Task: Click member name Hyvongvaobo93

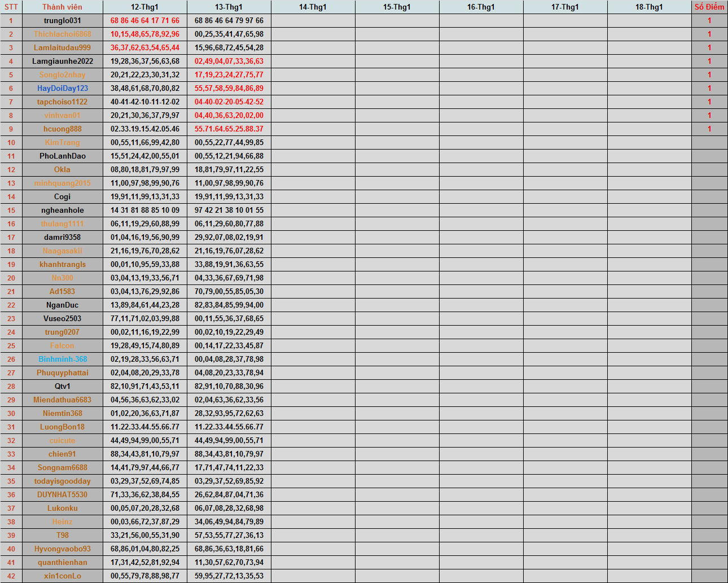Action: tap(62, 549)
